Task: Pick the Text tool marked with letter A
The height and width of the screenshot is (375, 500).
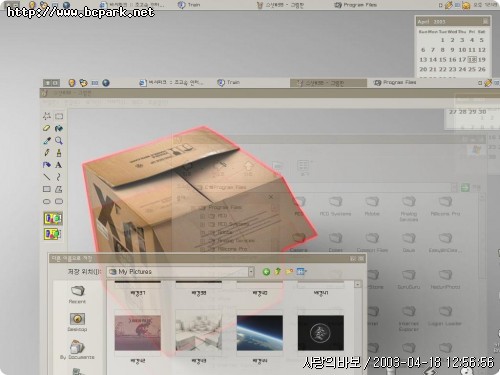Action: (59, 165)
